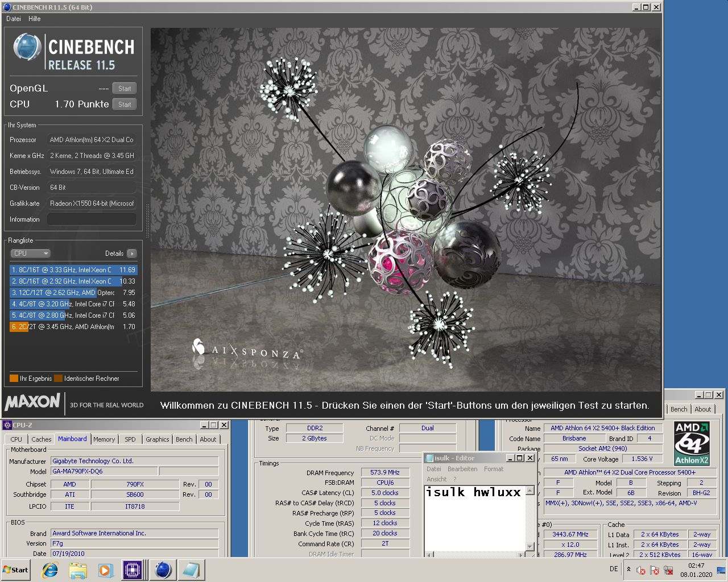Open the CPU ranking type dropdown

click(x=31, y=253)
